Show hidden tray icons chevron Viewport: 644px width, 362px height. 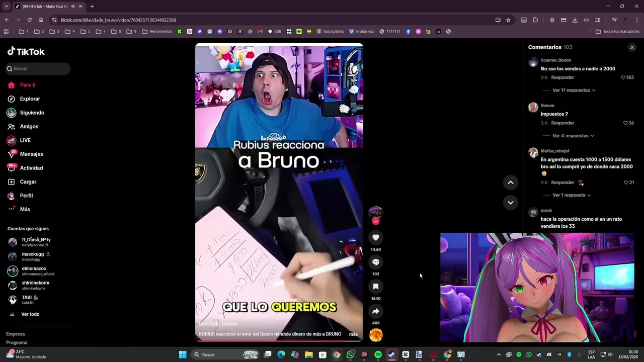pos(499,354)
